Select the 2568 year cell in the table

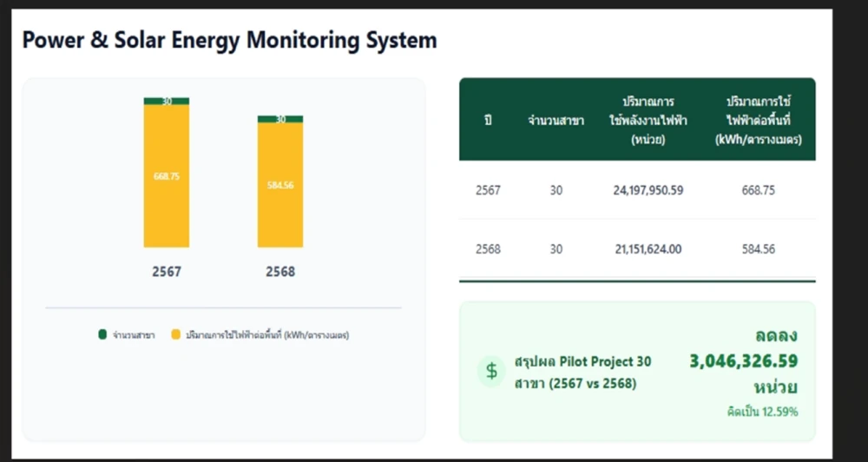click(489, 249)
